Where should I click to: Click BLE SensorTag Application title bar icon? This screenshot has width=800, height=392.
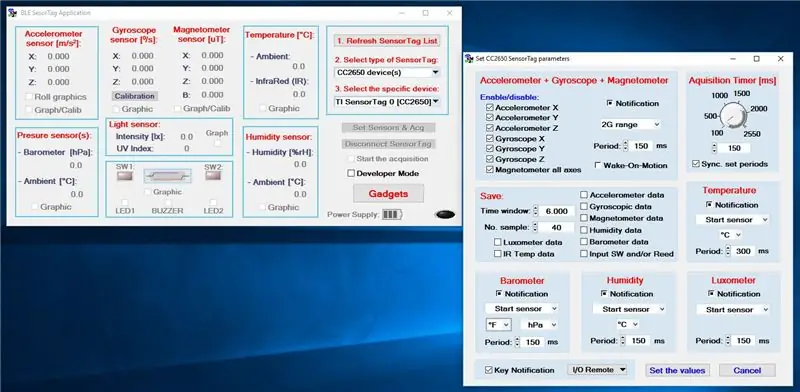click(12, 13)
